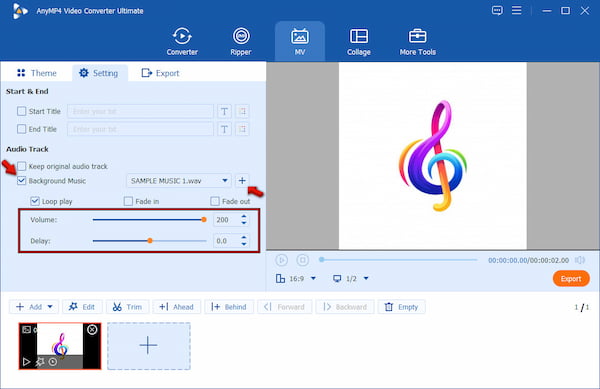Enable the End Title checkbox
The image size is (600, 389).
(x=21, y=129)
